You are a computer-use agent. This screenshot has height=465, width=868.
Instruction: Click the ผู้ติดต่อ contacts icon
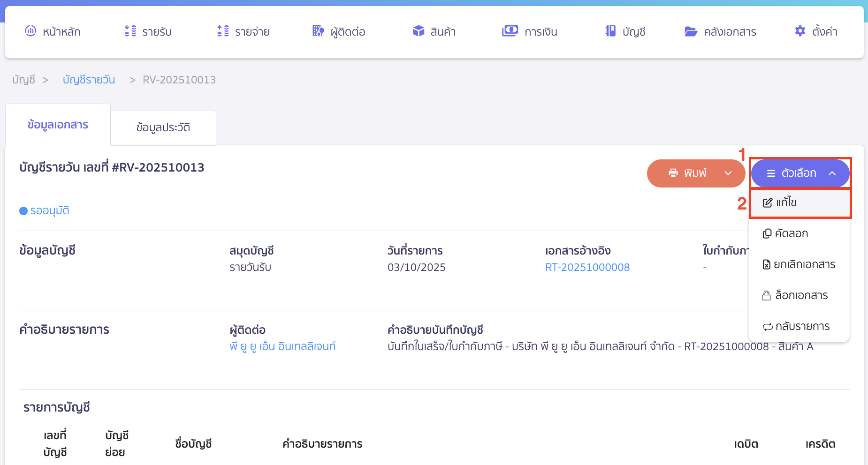(317, 31)
